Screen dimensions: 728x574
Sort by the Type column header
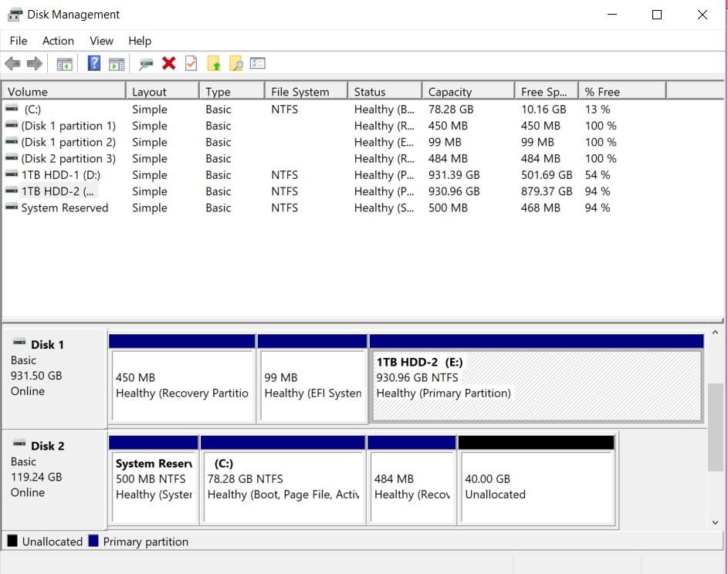pyautogui.click(x=232, y=91)
